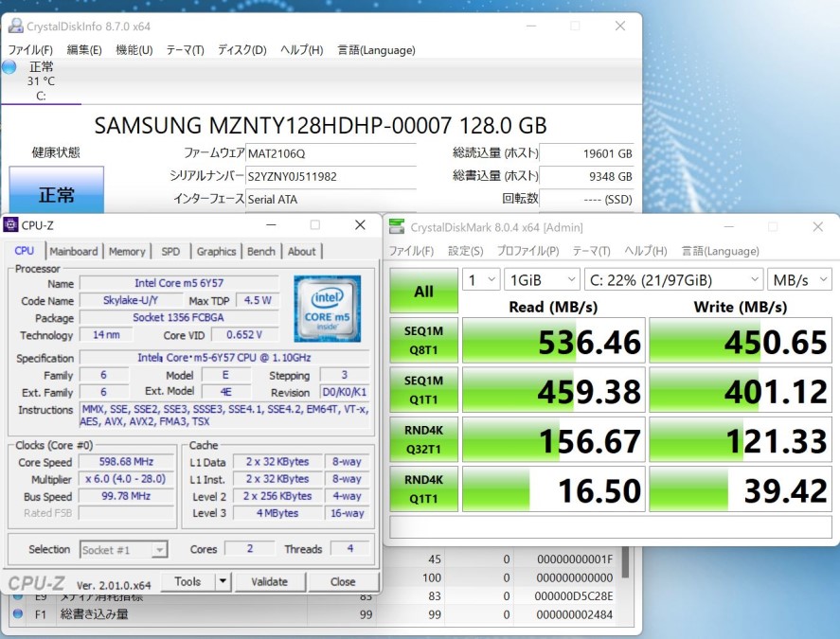Open the Socket #1 selection dropdown
Screen dimensions: 840x639
(x=124, y=550)
